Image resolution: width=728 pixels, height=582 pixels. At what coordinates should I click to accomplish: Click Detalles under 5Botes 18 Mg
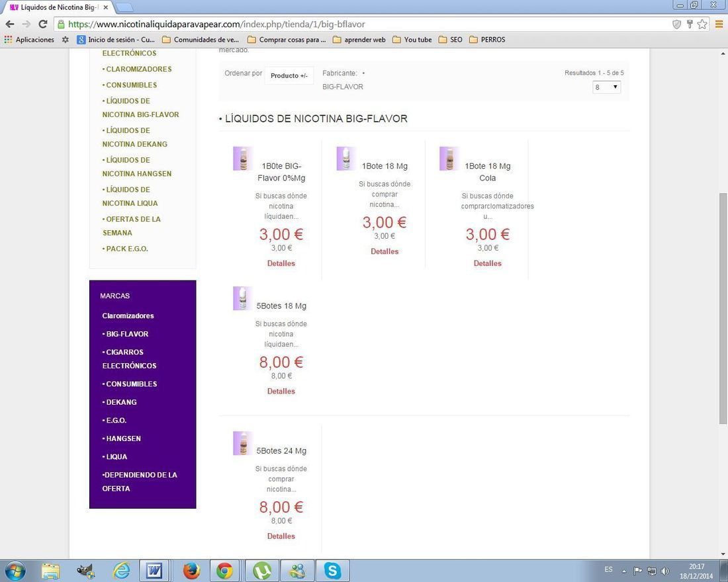281,392
